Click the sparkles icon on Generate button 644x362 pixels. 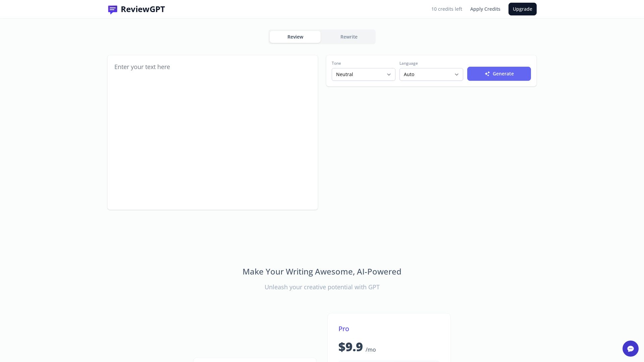click(487, 74)
